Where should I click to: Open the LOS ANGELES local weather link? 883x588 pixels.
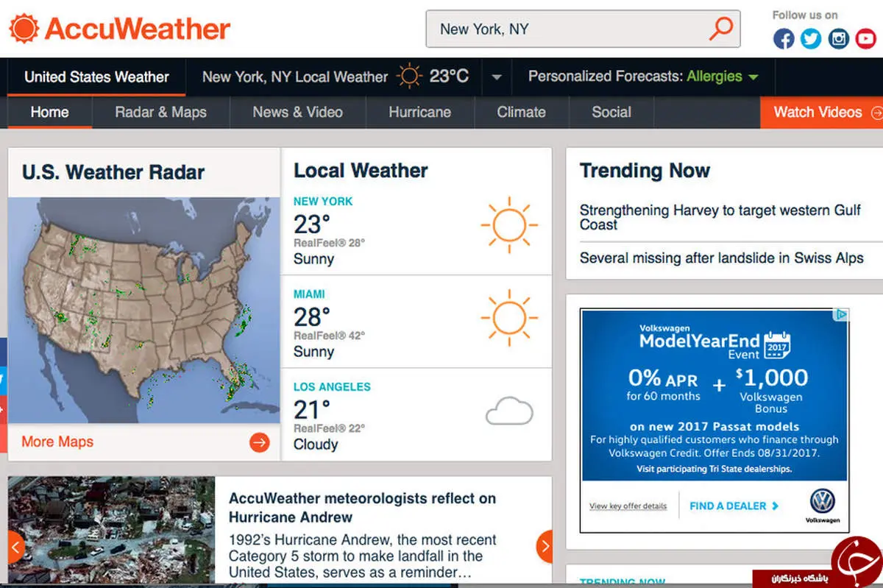332,386
